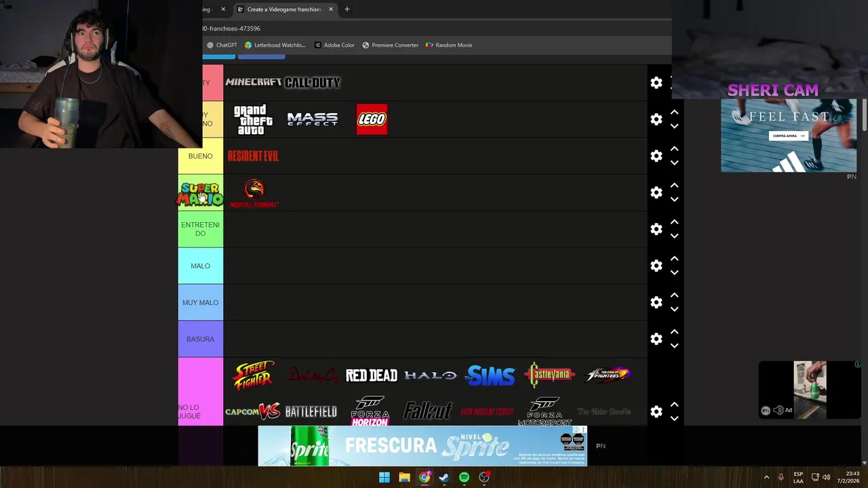
Task: Move NO LO JUGUÉ row up
Action: click(674, 404)
